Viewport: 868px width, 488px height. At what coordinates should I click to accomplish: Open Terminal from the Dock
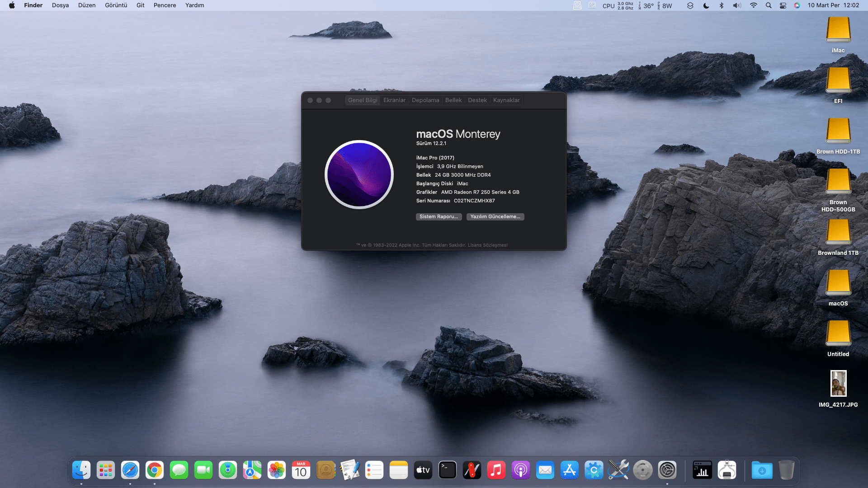448,470
